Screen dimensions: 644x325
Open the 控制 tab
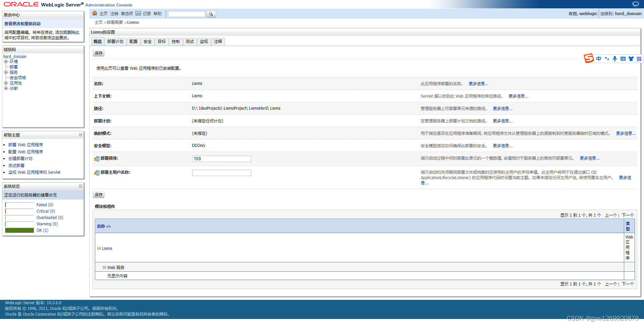point(176,42)
